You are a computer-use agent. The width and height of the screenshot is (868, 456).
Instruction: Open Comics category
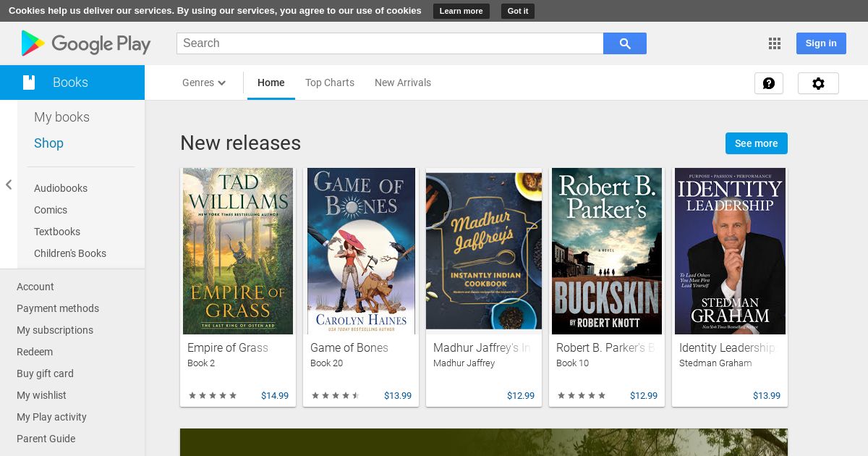point(51,210)
